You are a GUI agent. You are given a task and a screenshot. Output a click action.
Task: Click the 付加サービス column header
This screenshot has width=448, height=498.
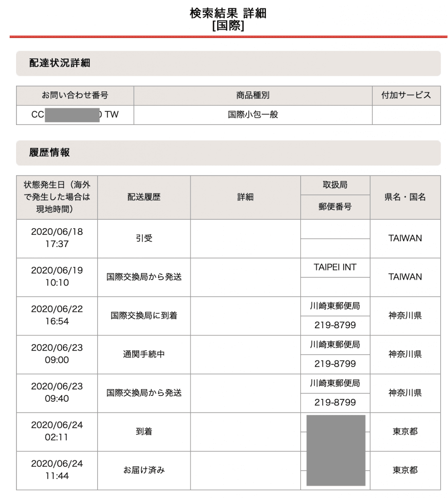point(407,96)
